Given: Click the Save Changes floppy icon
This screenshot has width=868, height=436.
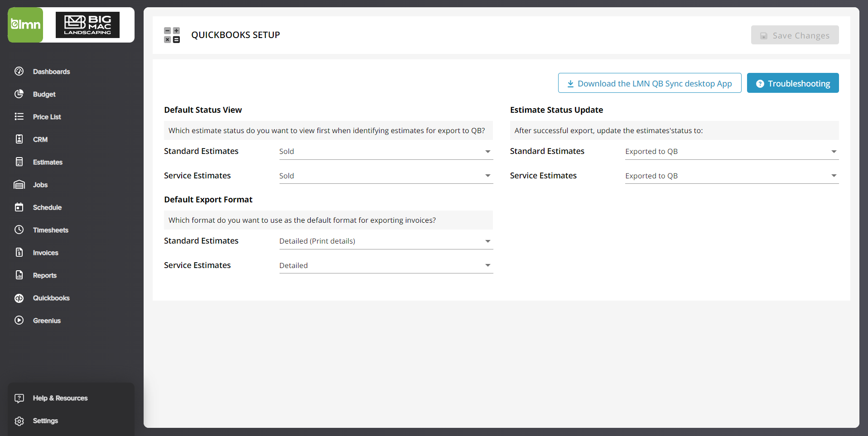Looking at the screenshot, I should (x=764, y=36).
